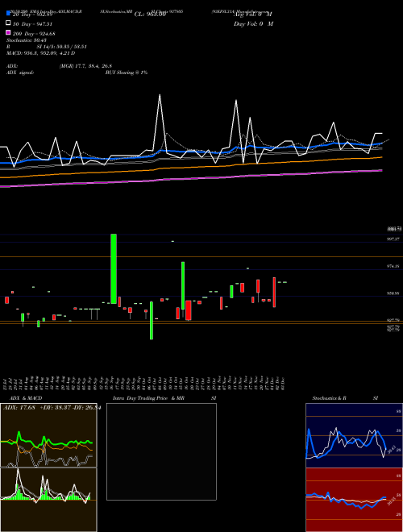Click the 'ADX & MACD' panel title
The image size is (403, 532).
(x=26, y=398)
